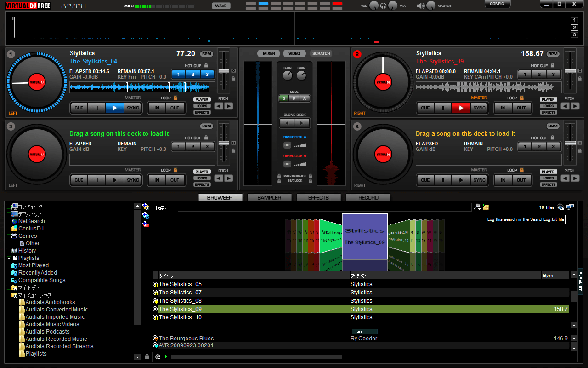Click the prelisten progress bar at bottom

(x=256, y=357)
